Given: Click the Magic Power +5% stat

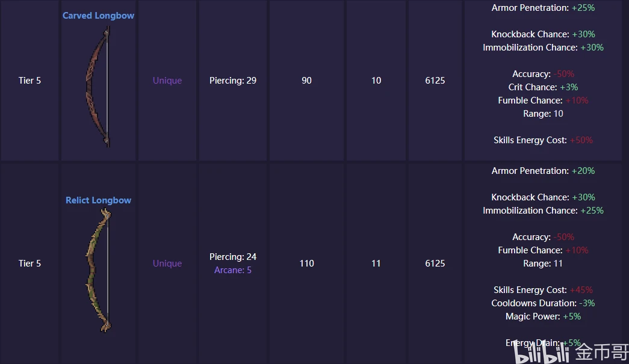Looking at the screenshot, I should point(543,316).
